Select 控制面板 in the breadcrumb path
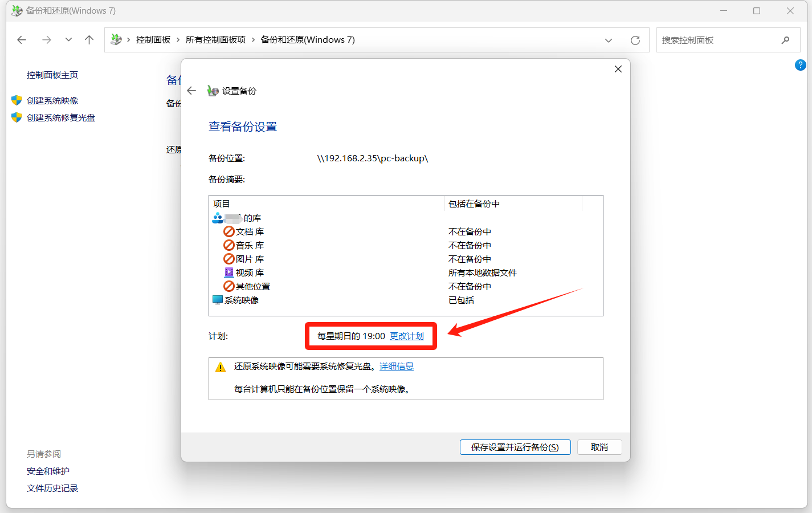Image resolution: width=812 pixels, height=513 pixels. 153,40
